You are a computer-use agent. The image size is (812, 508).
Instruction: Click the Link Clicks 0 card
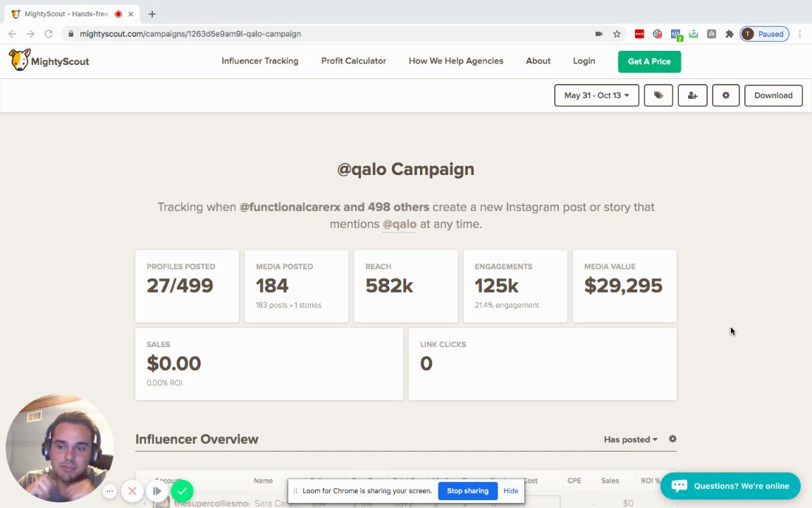pyautogui.click(x=542, y=364)
